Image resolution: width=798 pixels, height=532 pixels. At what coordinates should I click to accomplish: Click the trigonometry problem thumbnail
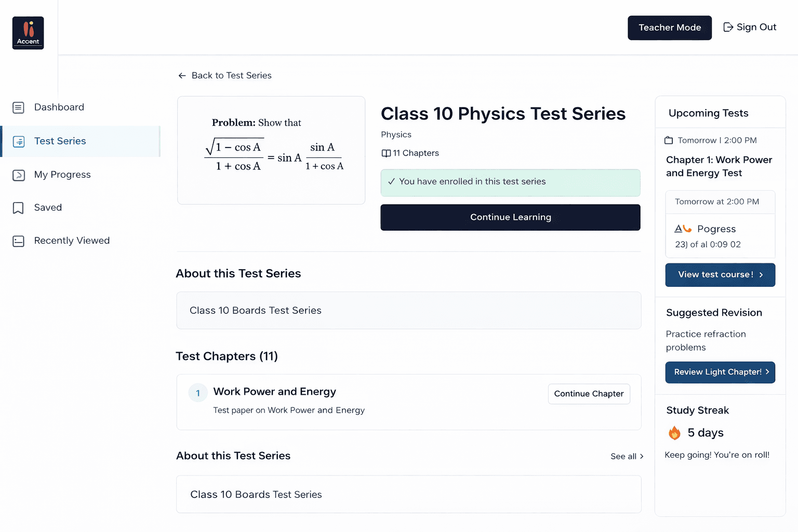coord(271,150)
